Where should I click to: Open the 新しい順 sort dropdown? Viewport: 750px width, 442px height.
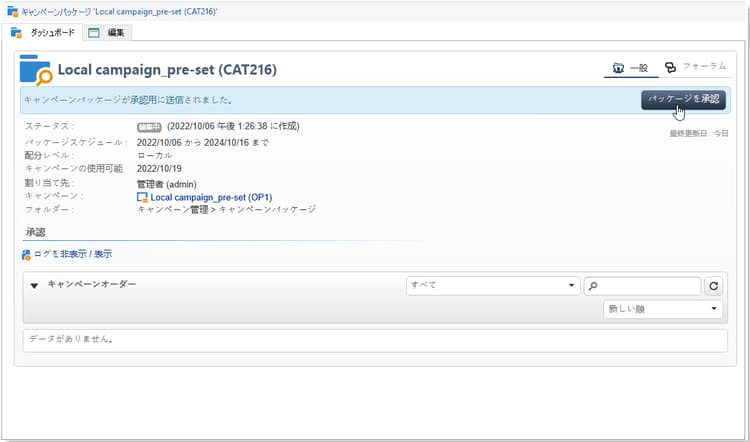[662, 309]
